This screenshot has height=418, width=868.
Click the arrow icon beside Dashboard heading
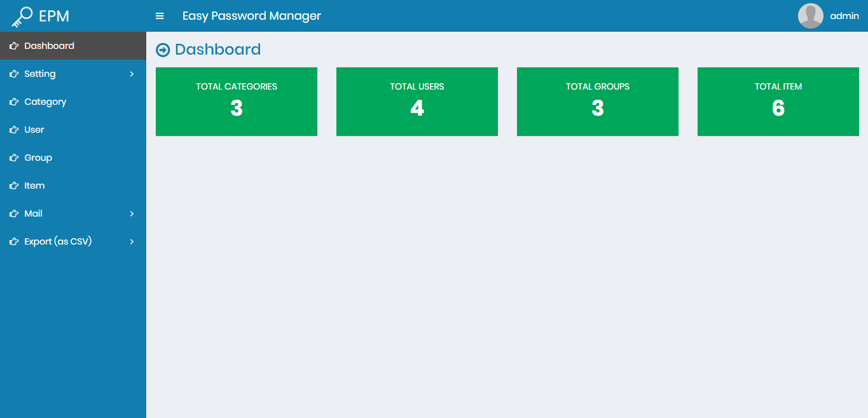(x=163, y=50)
